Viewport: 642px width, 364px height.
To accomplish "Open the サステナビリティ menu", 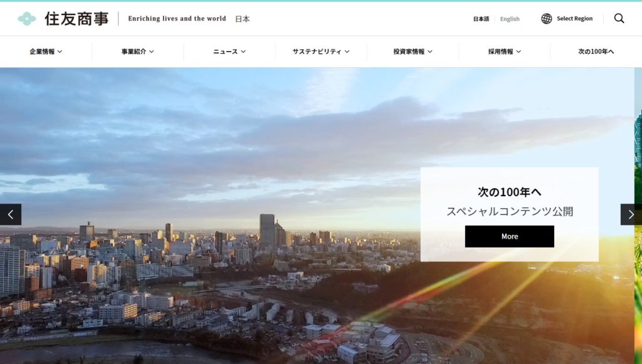I will [x=321, y=51].
